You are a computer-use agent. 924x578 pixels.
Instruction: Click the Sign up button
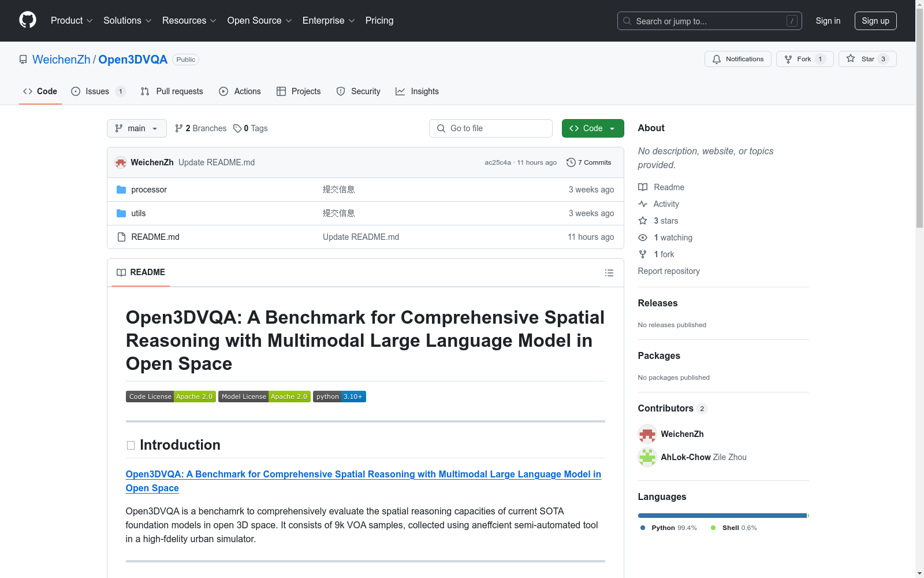coord(875,21)
